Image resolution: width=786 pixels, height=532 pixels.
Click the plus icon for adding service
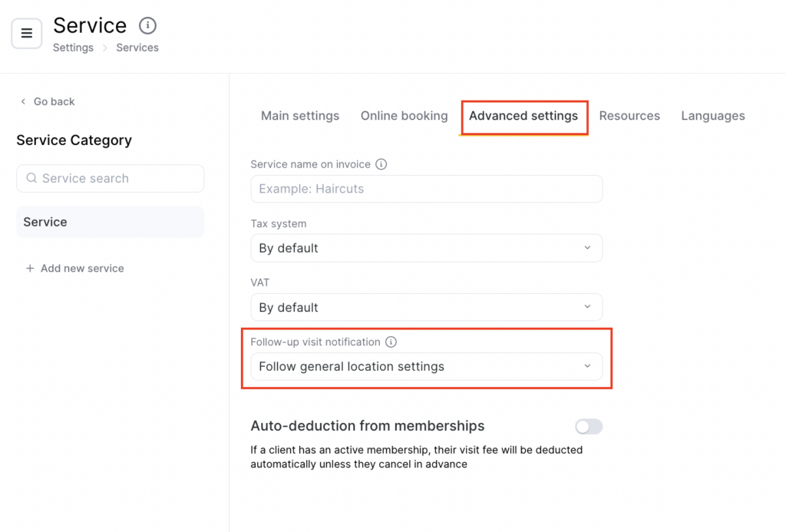click(30, 269)
